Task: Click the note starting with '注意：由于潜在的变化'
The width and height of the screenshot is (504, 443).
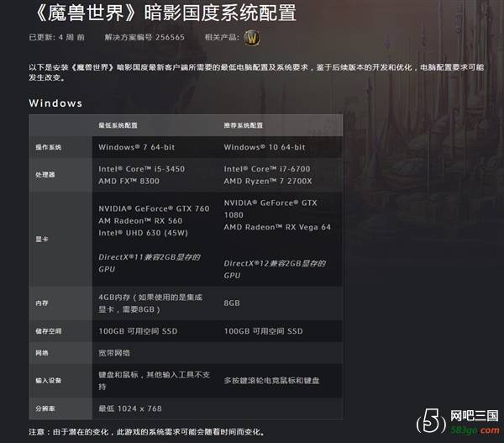Action: [x=146, y=432]
